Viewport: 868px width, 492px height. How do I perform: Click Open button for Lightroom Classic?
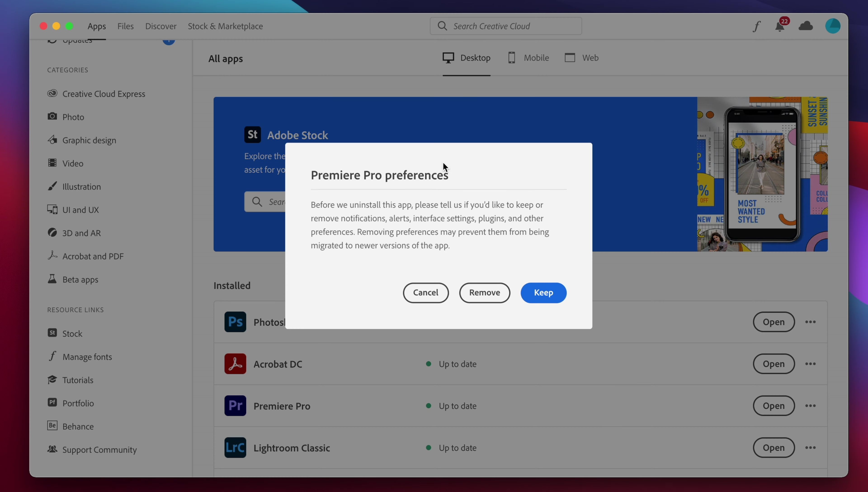(x=774, y=448)
